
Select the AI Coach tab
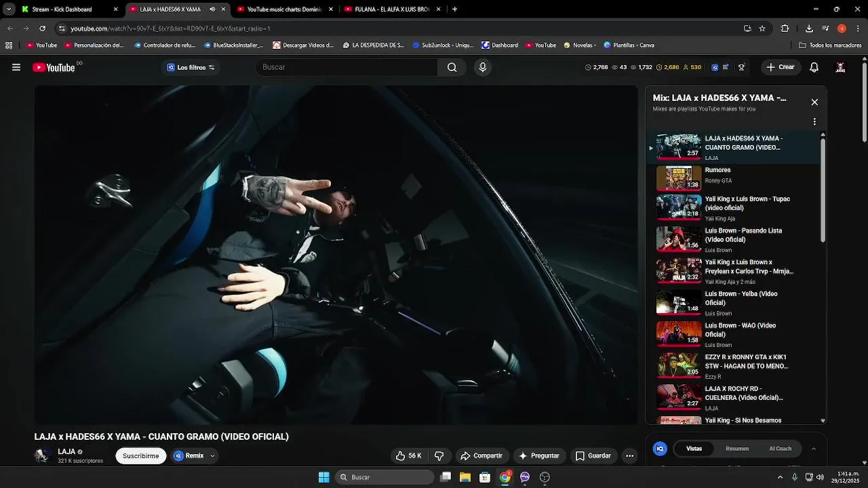pyautogui.click(x=780, y=449)
